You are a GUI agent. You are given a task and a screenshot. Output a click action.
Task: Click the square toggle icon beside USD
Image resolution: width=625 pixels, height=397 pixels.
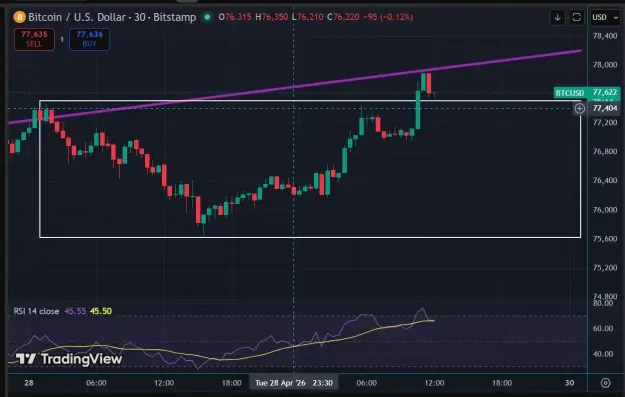pos(576,18)
